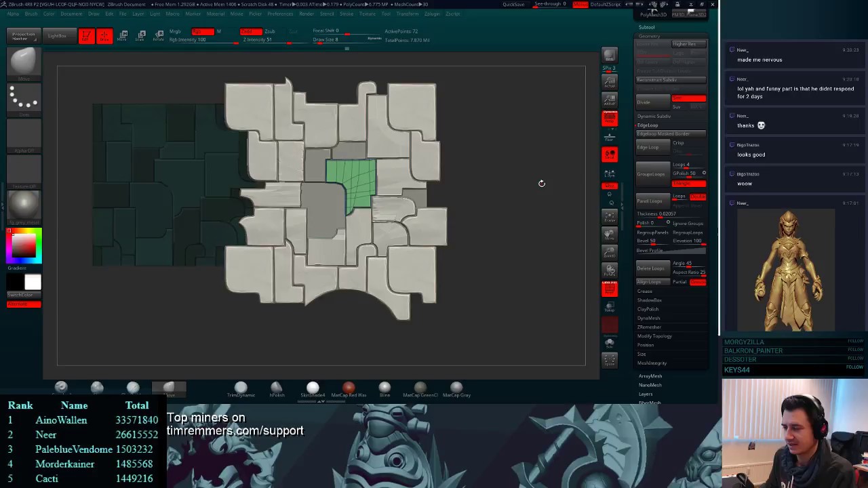Toggle PolyF polyframe display
The image size is (868, 488).
(610, 288)
